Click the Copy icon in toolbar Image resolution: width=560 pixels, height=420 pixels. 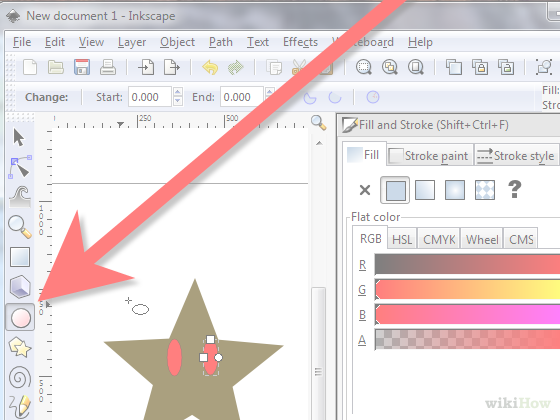tap(274, 67)
